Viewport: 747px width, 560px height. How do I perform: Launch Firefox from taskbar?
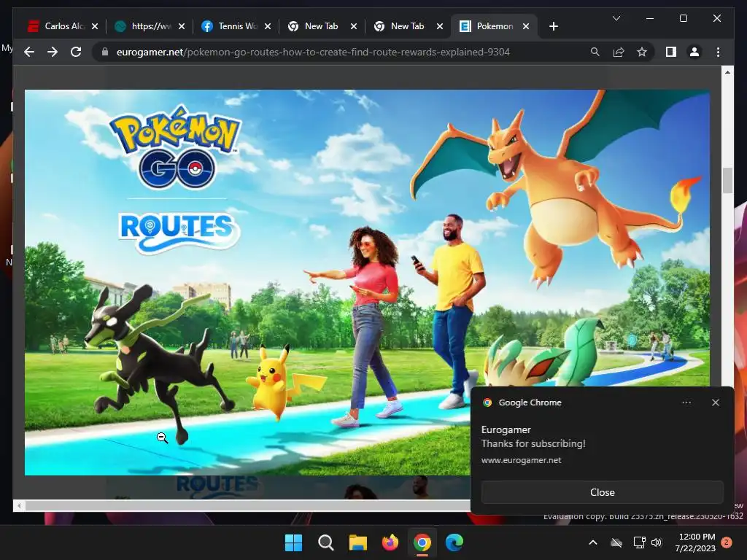(x=390, y=542)
